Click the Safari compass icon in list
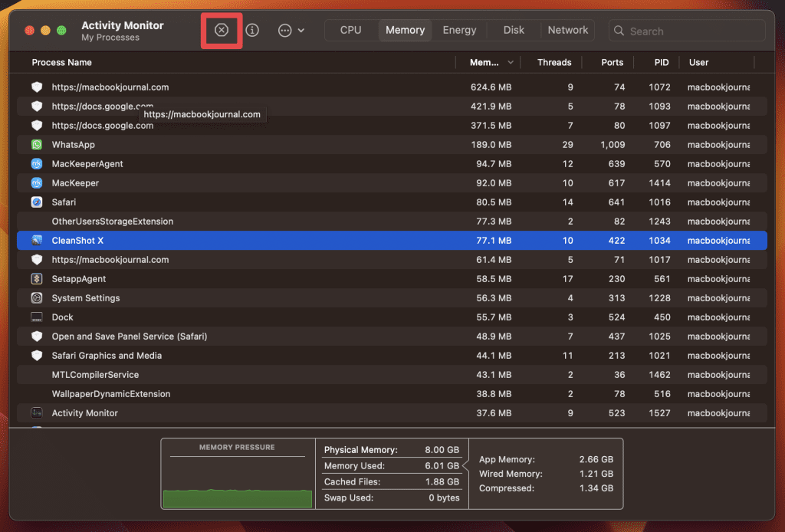This screenshot has height=532, width=785. click(x=37, y=202)
